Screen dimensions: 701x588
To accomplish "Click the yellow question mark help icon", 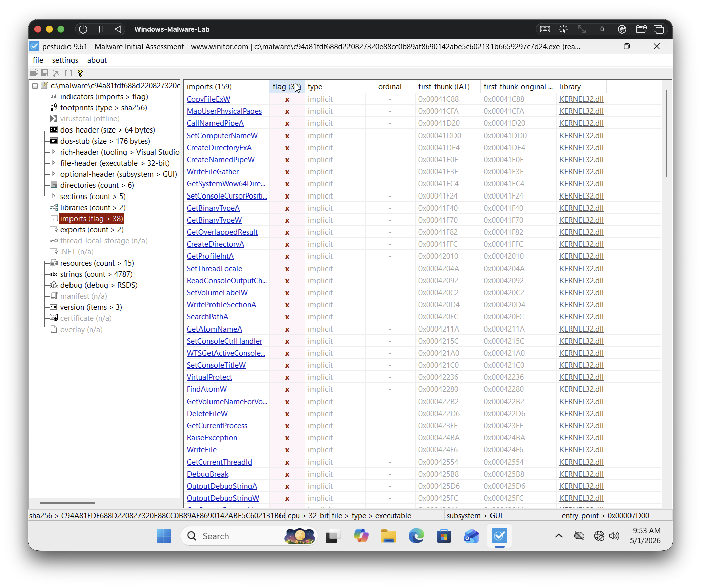I will click(x=80, y=73).
